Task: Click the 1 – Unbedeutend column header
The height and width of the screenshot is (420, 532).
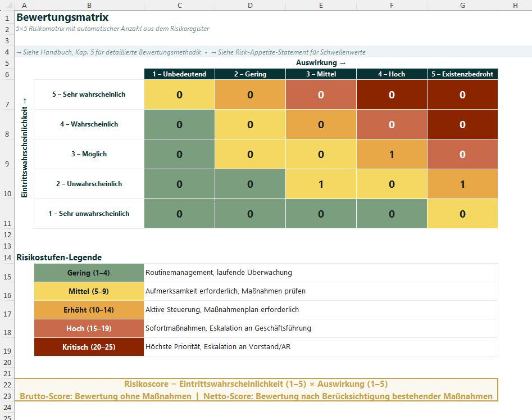Action: [x=179, y=74]
